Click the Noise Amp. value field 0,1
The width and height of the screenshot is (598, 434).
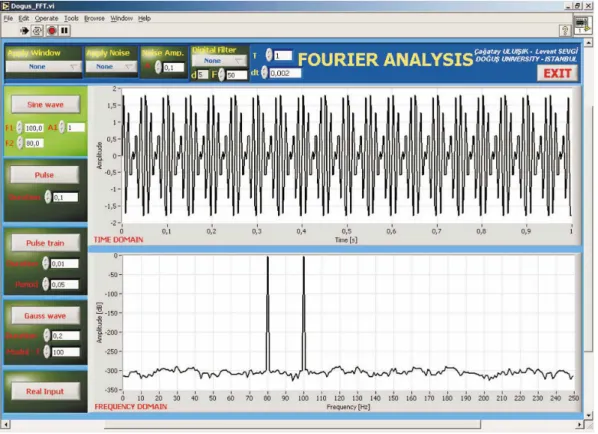click(174, 68)
